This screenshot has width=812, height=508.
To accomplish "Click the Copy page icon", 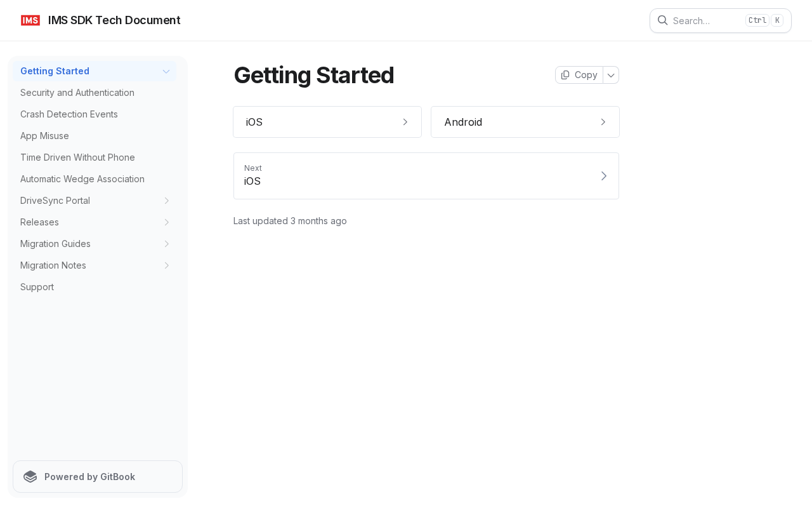I will point(565,75).
